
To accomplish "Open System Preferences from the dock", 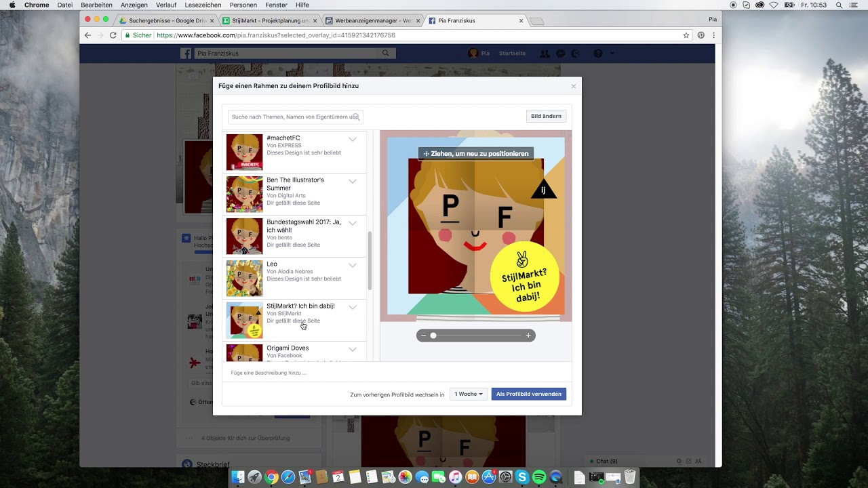I will pos(505,477).
